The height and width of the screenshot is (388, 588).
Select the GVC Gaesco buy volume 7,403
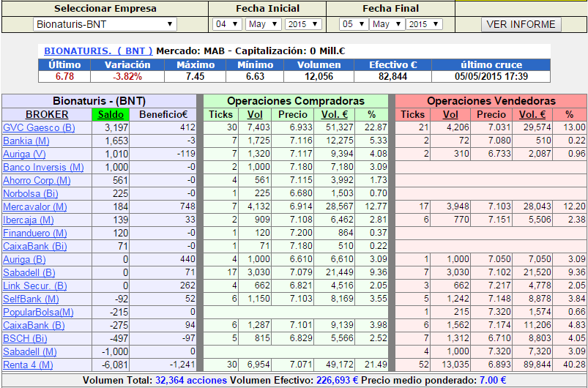258,128
